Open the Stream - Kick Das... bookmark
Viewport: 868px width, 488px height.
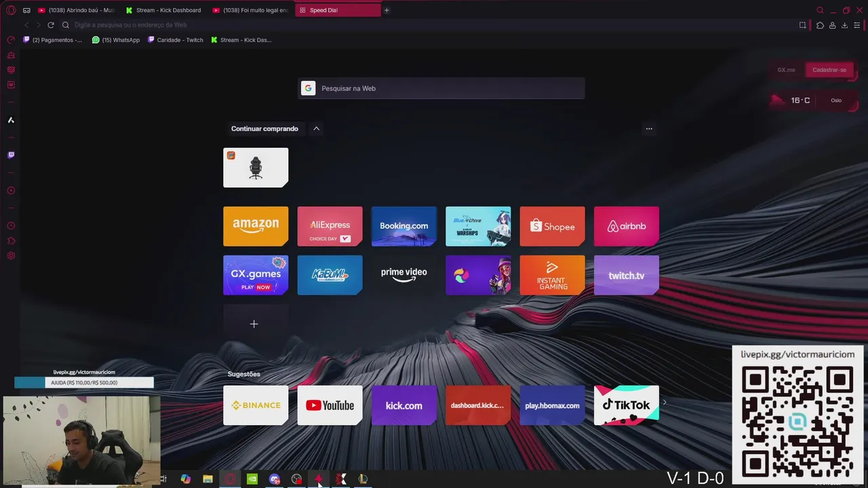click(x=241, y=40)
